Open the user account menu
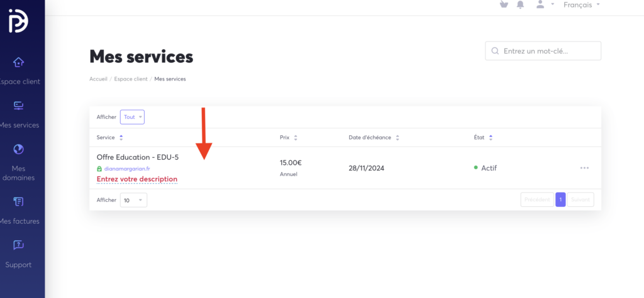The width and height of the screenshot is (644, 298). click(x=543, y=5)
